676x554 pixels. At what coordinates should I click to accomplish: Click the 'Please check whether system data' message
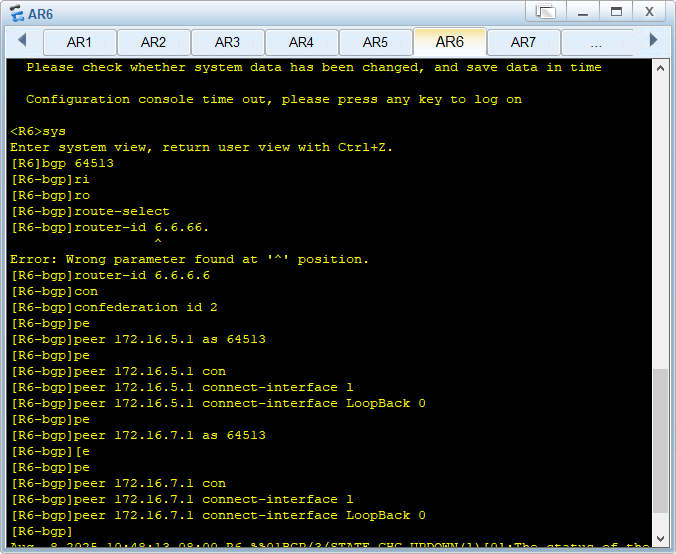[314, 67]
